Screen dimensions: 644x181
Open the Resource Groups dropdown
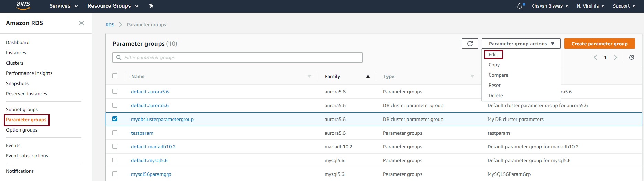[113, 6]
